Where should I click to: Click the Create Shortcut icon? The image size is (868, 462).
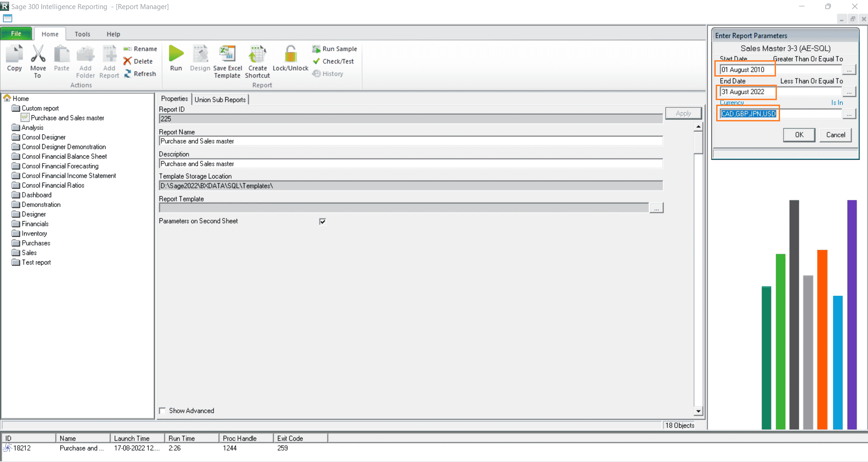click(x=257, y=58)
